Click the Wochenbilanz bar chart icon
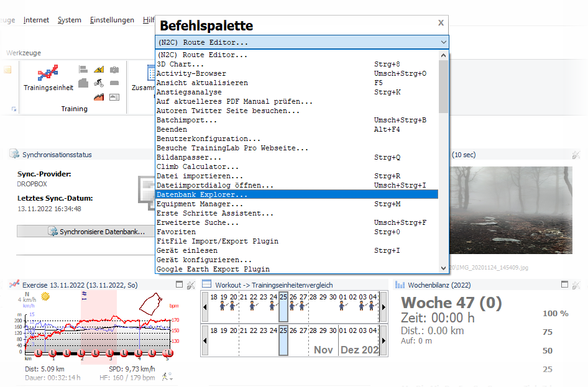Image resolution: width=588 pixels, height=387 pixels. pos(400,285)
